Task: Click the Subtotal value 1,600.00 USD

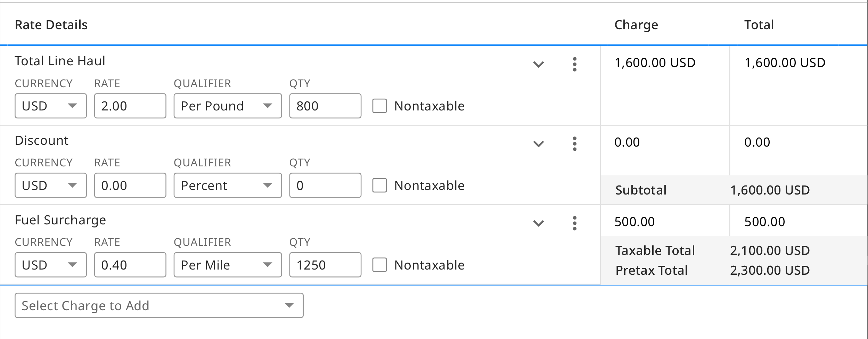Action: click(770, 190)
